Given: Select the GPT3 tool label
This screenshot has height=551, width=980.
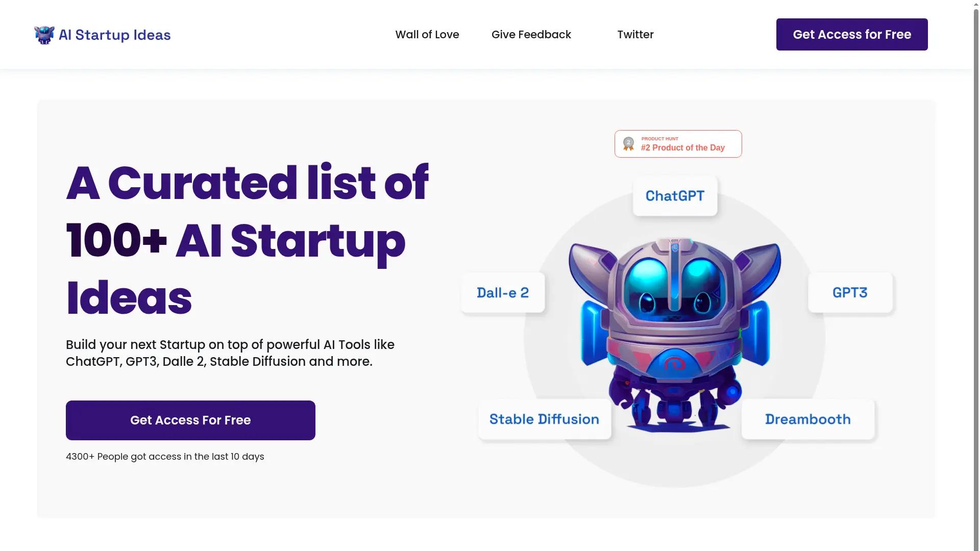Looking at the screenshot, I should tap(849, 292).
